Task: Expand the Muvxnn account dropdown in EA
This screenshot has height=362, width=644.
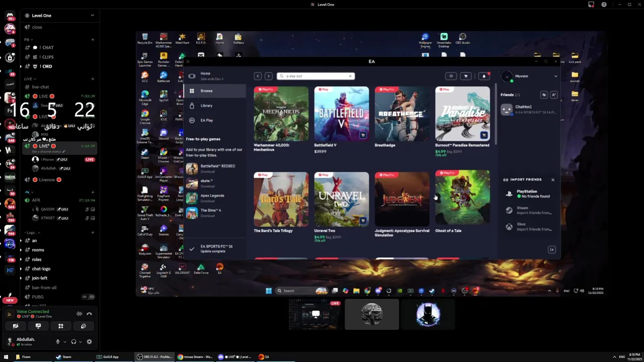Action: pos(555,76)
